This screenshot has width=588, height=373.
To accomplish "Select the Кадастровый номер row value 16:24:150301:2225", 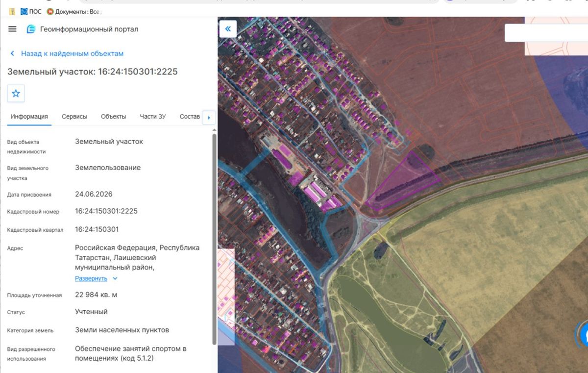I will click(106, 211).
